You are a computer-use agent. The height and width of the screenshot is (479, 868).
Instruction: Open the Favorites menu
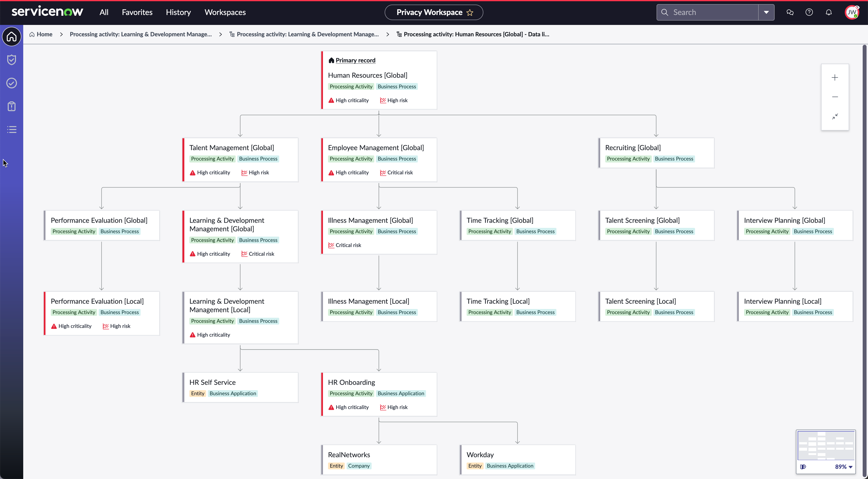(137, 13)
